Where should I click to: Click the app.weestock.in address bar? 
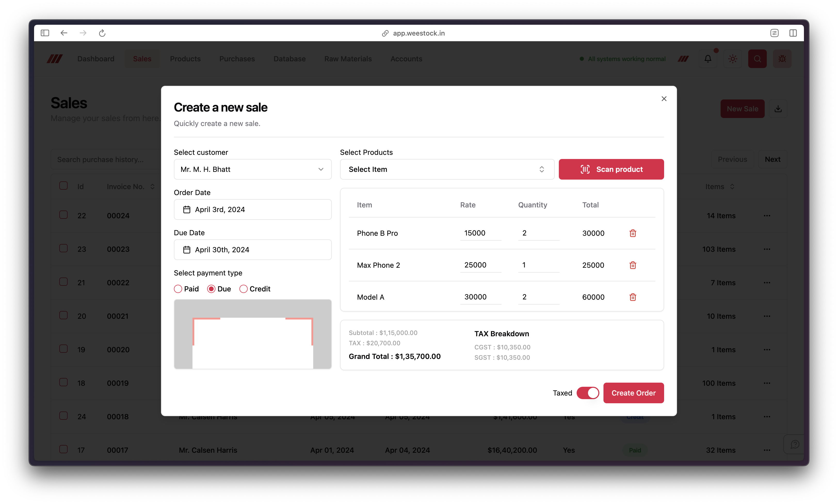click(418, 33)
